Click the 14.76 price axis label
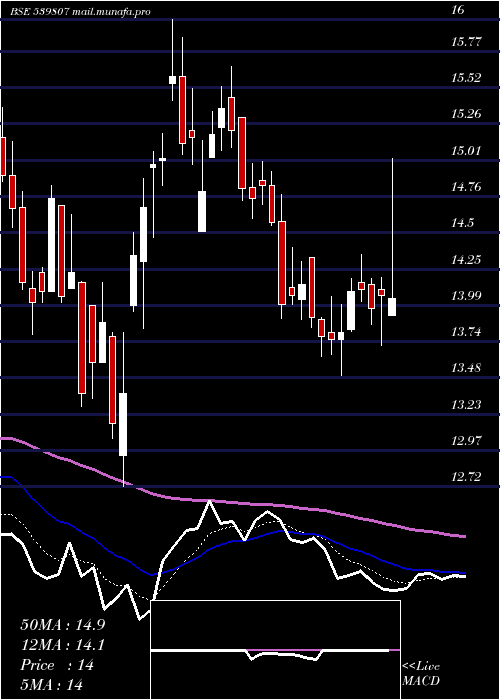Image resolution: width=500 pixels, height=700 pixels. [467, 187]
